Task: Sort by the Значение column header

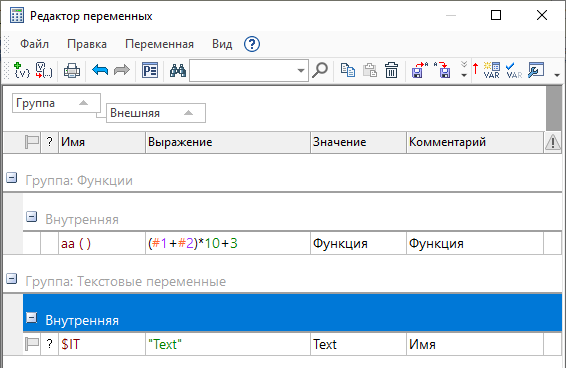Action: pyautogui.click(x=358, y=142)
